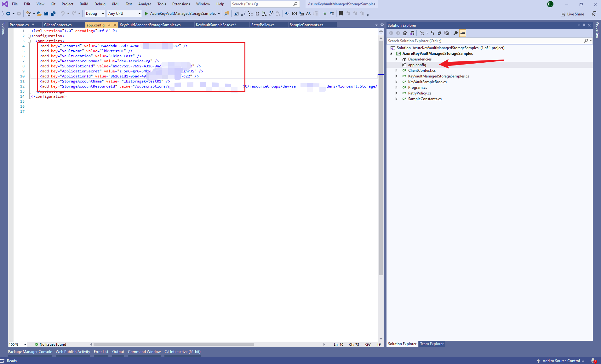Viewport: 601px width, 364px height.
Task: Click Sync with Active Document icon
Action: [432, 33]
